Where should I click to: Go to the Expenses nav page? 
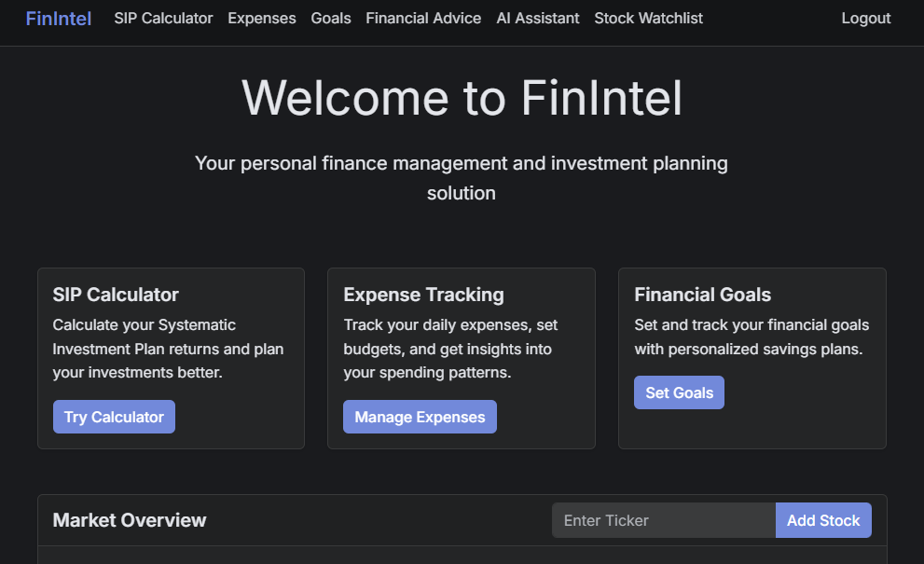click(x=262, y=19)
